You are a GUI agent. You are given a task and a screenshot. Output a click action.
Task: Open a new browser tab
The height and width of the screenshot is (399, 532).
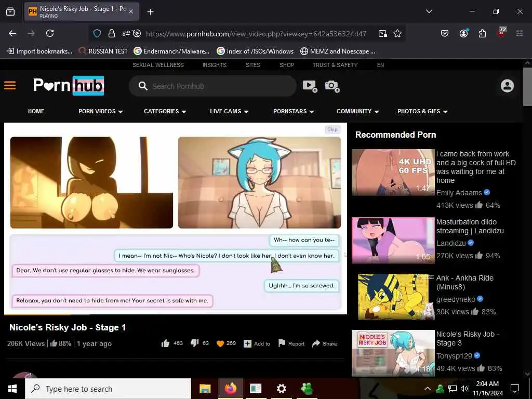pos(150,12)
